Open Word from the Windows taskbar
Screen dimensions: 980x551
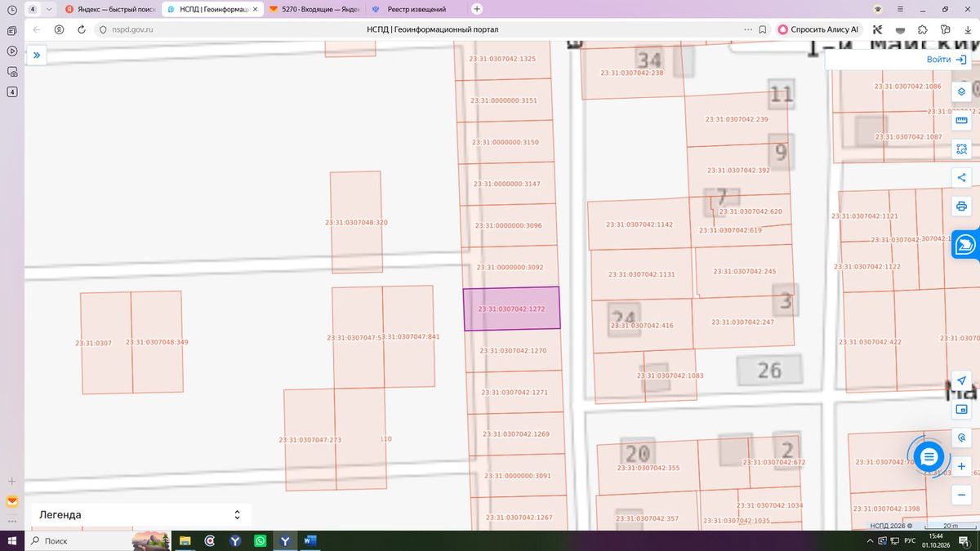pyautogui.click(x=310, y=540)
